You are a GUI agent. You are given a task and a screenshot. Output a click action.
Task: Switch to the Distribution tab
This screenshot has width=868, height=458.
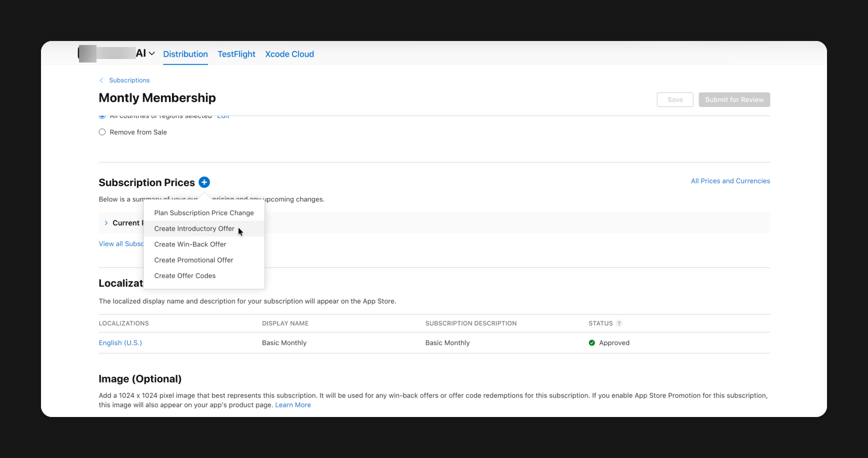(185, 54)
